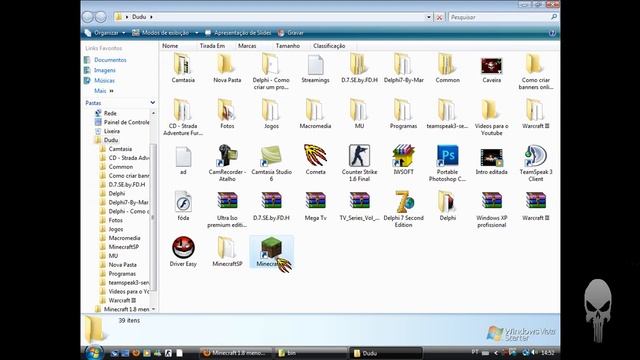Screen dimensions: 640x360
Task: Open Músicas favorite link
Action: coord(104,80)
